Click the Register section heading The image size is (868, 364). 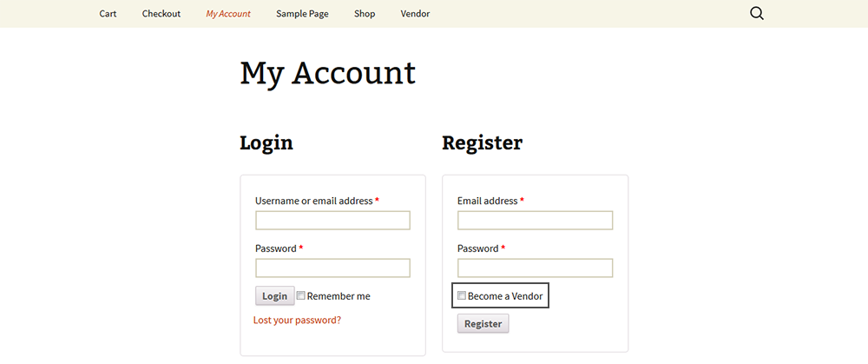(482, 142)
